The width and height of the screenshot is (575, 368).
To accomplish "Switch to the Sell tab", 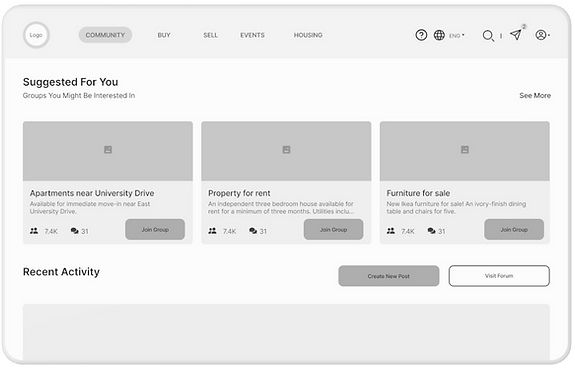I will click(210, 35).
